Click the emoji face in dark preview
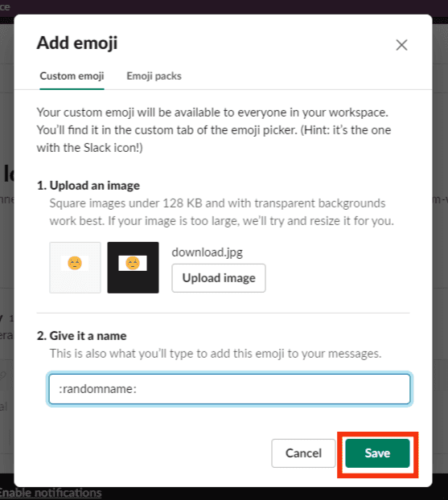Viewport: 448px width, 500px height. 133,264
